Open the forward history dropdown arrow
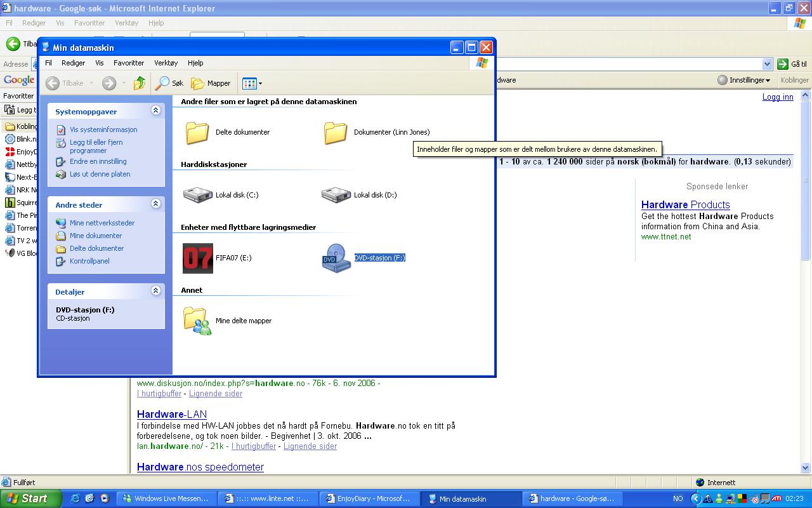 124,83
